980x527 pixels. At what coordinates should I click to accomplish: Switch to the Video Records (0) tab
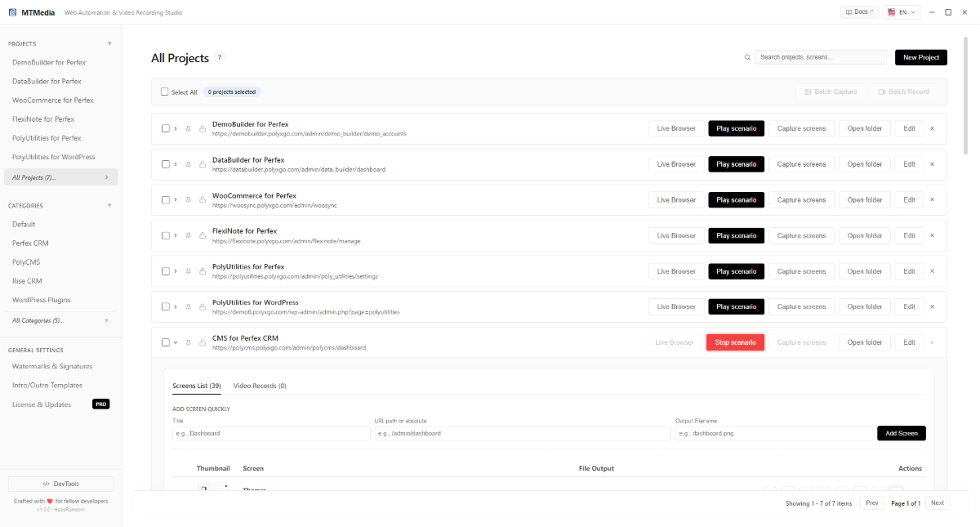pos(260,386)
